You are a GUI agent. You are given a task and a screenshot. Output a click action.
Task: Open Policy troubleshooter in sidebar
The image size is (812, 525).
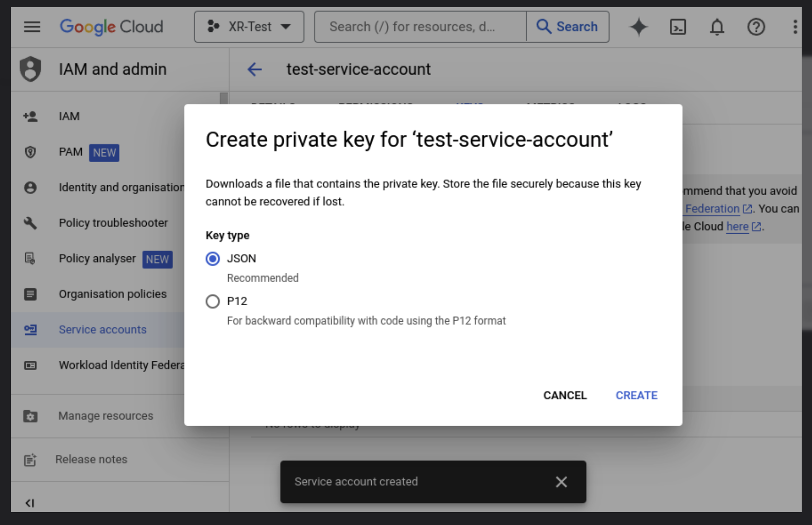point(113,223)
